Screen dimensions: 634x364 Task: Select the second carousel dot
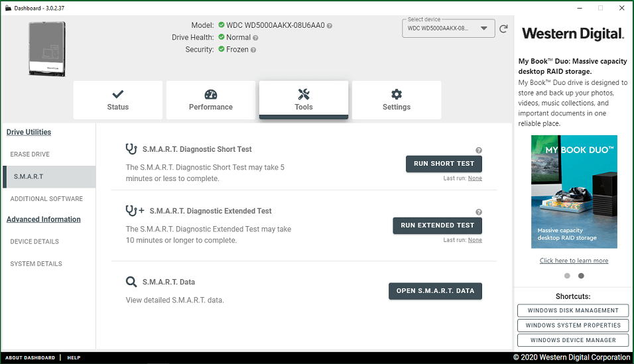[581, 276]
